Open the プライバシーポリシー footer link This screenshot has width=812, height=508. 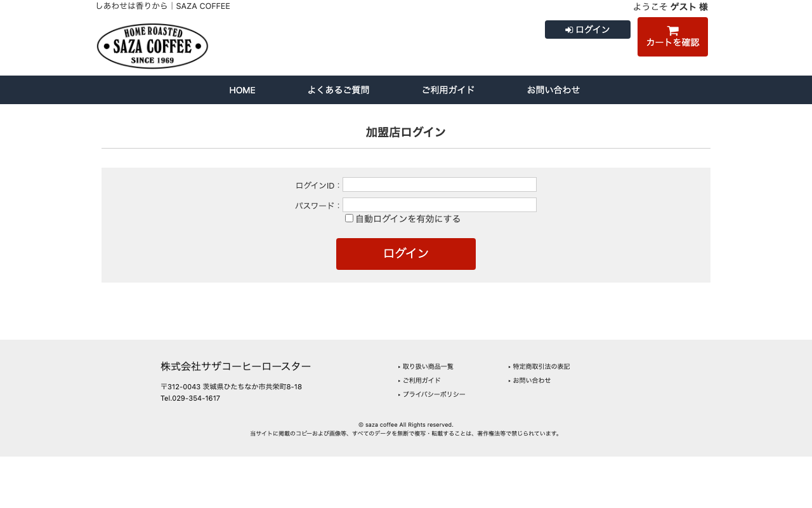click(434, 394)
